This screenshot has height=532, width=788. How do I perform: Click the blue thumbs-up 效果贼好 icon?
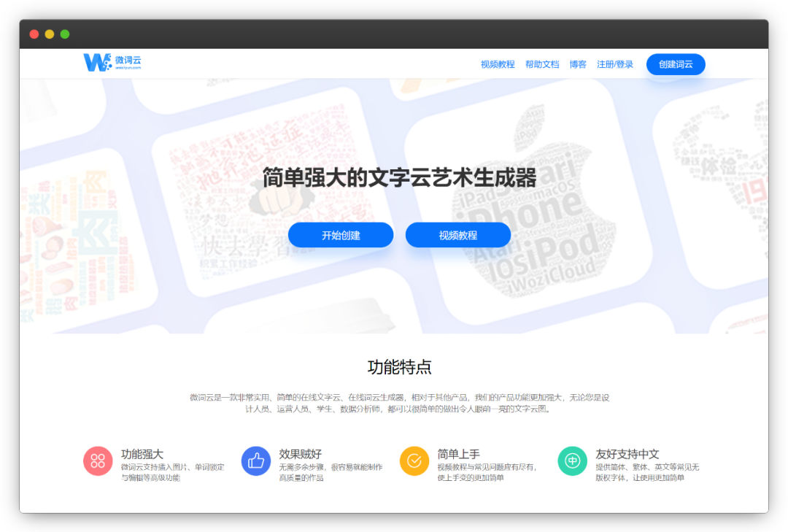point(256,460)
